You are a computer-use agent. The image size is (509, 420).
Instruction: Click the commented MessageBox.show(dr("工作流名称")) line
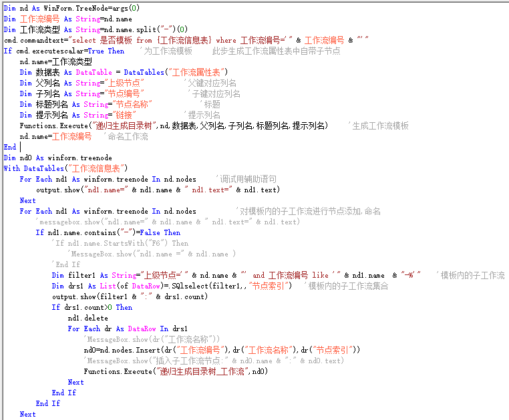pyautogui.click(x=152, y=339)
